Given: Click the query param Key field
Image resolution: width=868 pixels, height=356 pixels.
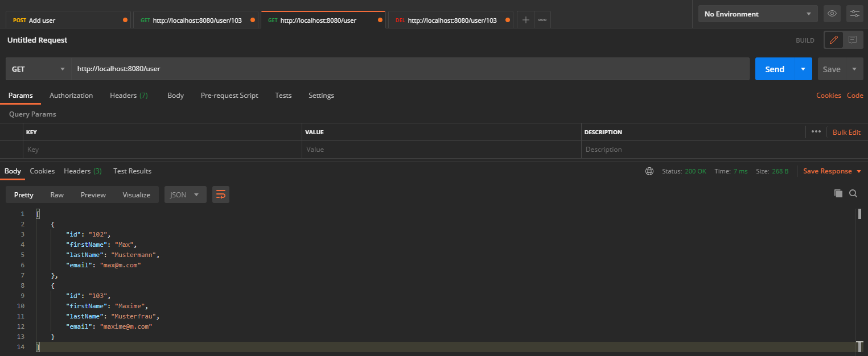Looking at the screenshot, I should 162,150.
